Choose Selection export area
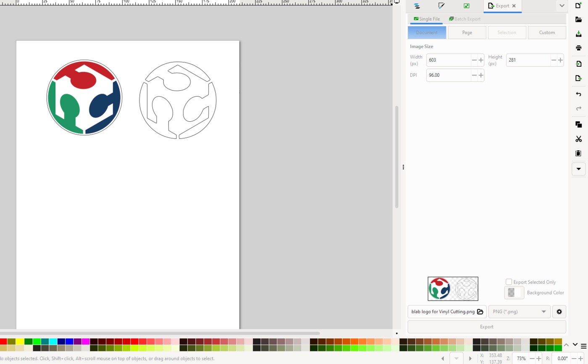The height and width of the screenshot is (364, 588). pyautogui.click(x=507, y=32)
